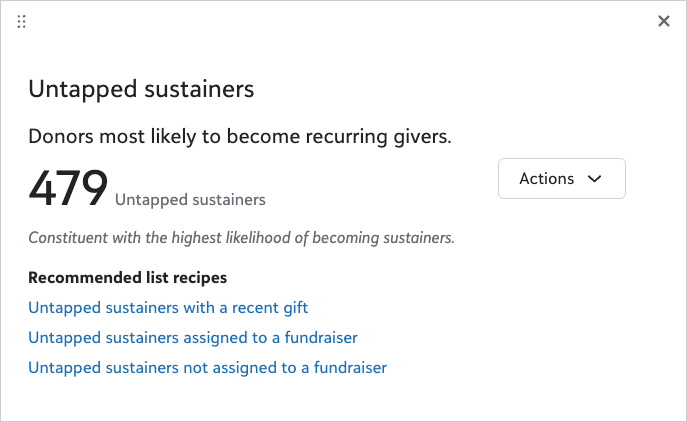This screenshot has height=422, width=687.
Task: Click the 'Untapped sustainers' panel title
Action: (141, 89)
